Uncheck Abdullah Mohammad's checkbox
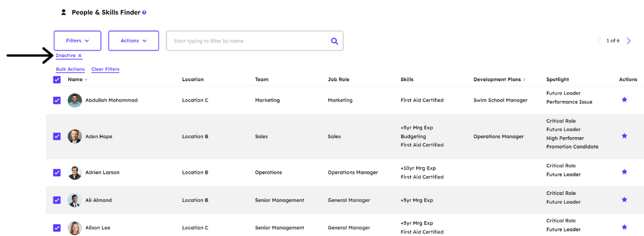Screen dimensions: 644x236 pyautogui.click(x=57, y=100)
